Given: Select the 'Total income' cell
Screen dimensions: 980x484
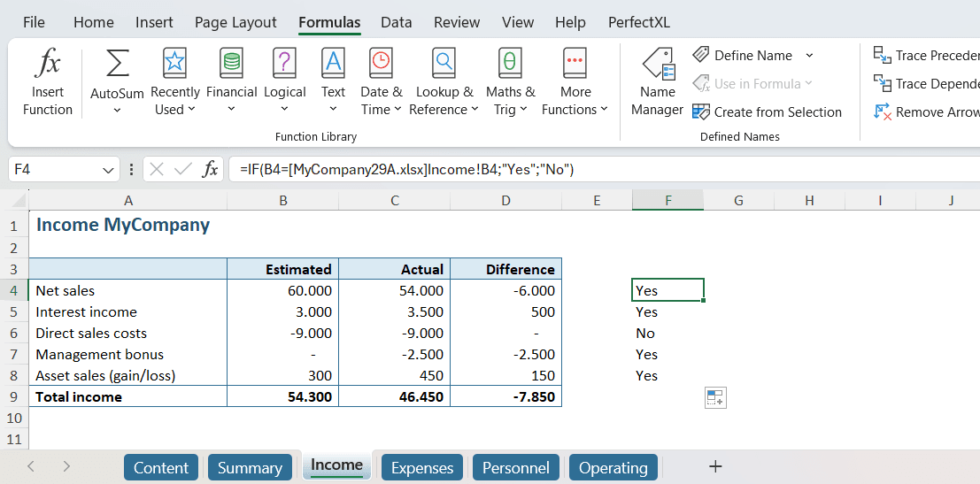Looking at the screenshot, I should pos(127,396).
